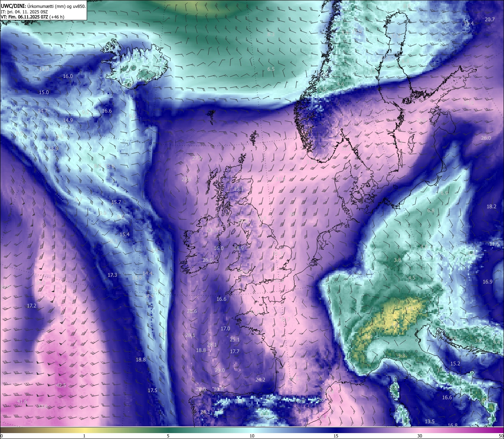Click the map value 17.2
This screenshot has width=504, height=439.
point(31,306)
